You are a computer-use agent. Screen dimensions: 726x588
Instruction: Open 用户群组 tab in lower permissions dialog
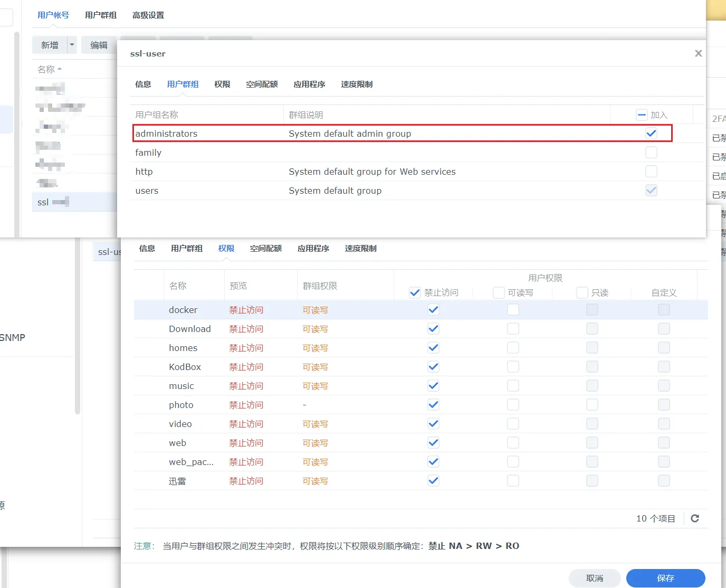pos(187,249)
